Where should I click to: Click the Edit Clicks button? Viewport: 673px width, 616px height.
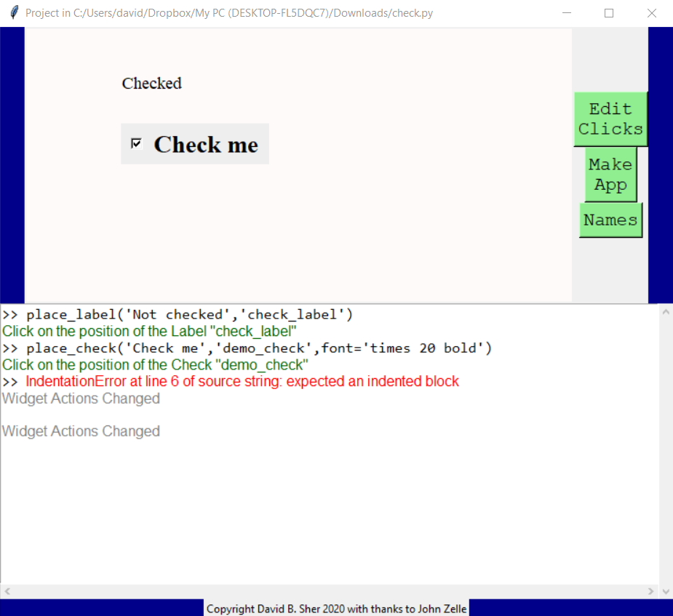point(610,119)
